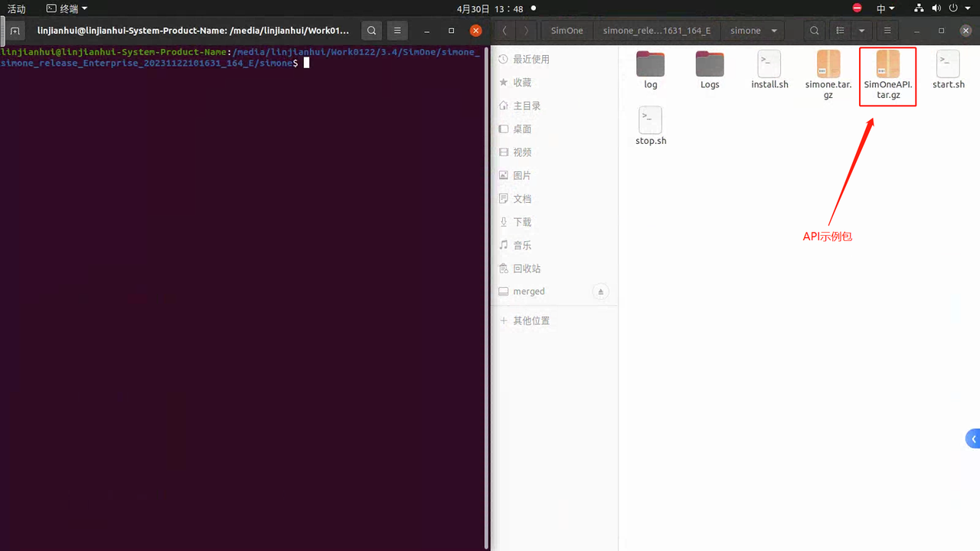Open input method 中 menu
The height and width of the screenshot is (551, 980).
(x=884, y=8)
